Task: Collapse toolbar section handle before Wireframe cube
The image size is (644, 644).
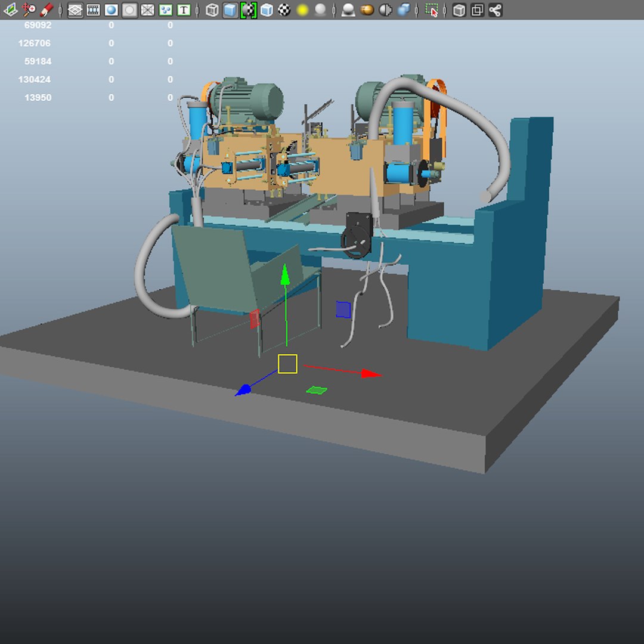Action: [x=197, y=10]
